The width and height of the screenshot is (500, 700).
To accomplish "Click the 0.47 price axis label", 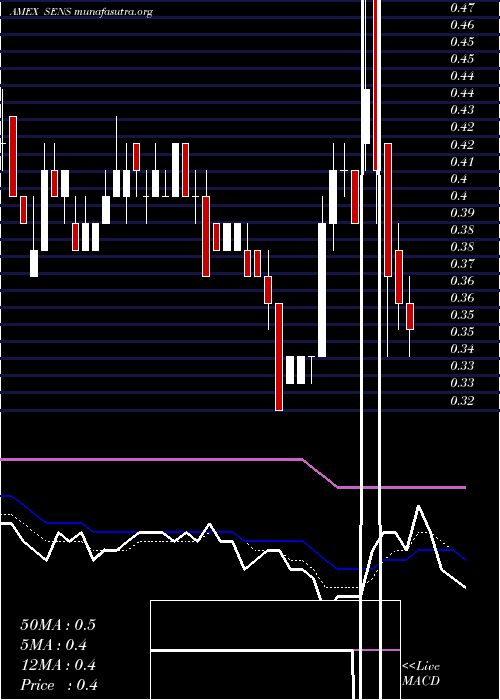I will 462,8.
